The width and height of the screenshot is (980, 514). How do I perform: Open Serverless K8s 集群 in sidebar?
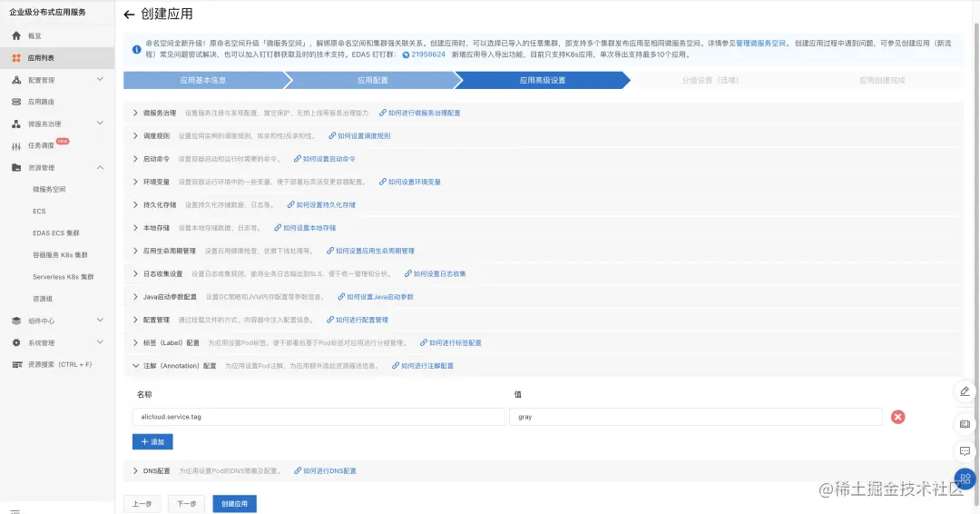click(64, 277)
